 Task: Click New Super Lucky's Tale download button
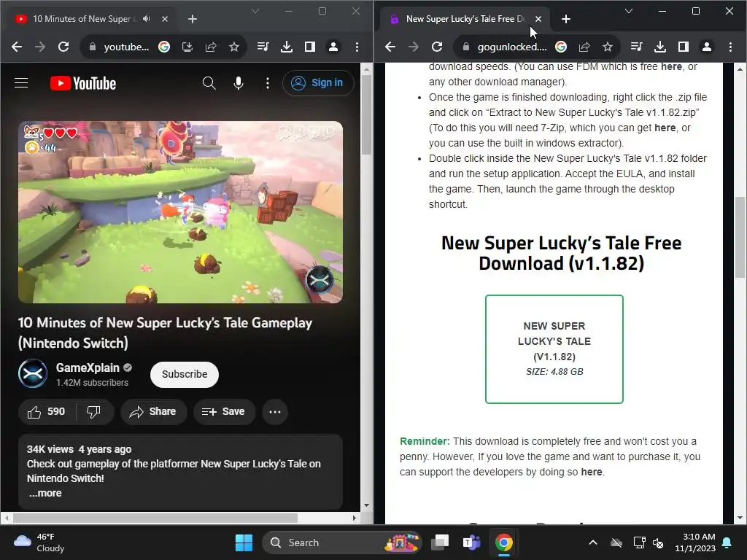coord(554,349)
